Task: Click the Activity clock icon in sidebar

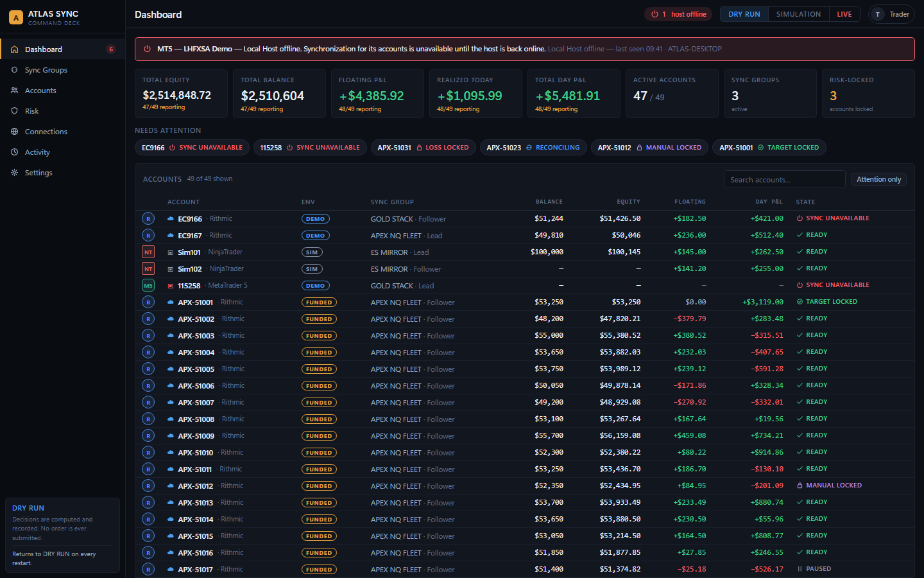Action: pyautogui.click(x=14, y=152)
